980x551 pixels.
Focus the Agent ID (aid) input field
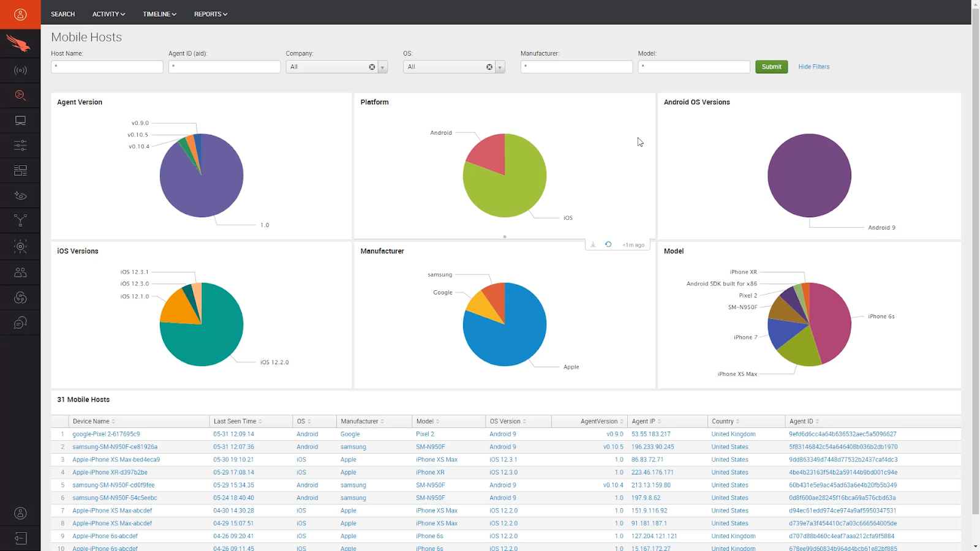point(224,67)
